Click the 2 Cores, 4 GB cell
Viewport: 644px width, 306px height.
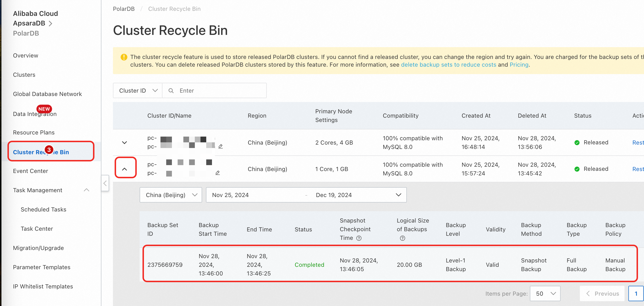(x=334, y=143)
